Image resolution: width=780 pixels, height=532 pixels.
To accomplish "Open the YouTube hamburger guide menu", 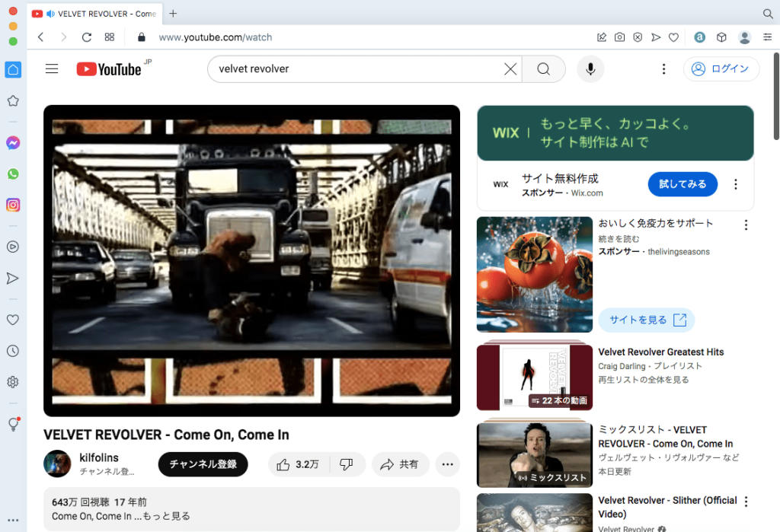I will 52,68.
